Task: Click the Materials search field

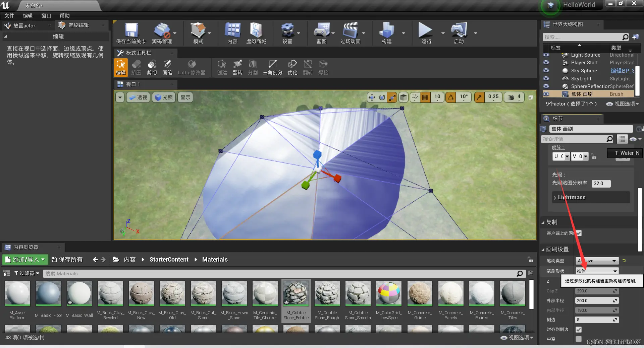Action: 284,274
